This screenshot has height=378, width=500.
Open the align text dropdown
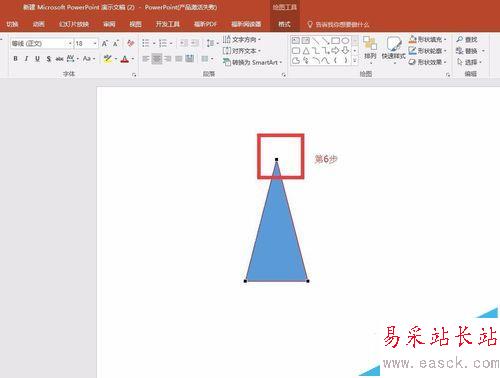coord(242,51)
